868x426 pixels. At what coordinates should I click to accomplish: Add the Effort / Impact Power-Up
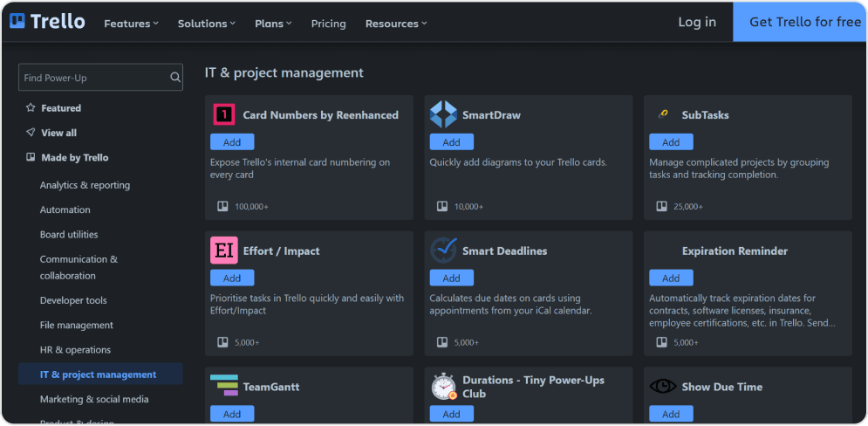(232, 278)
